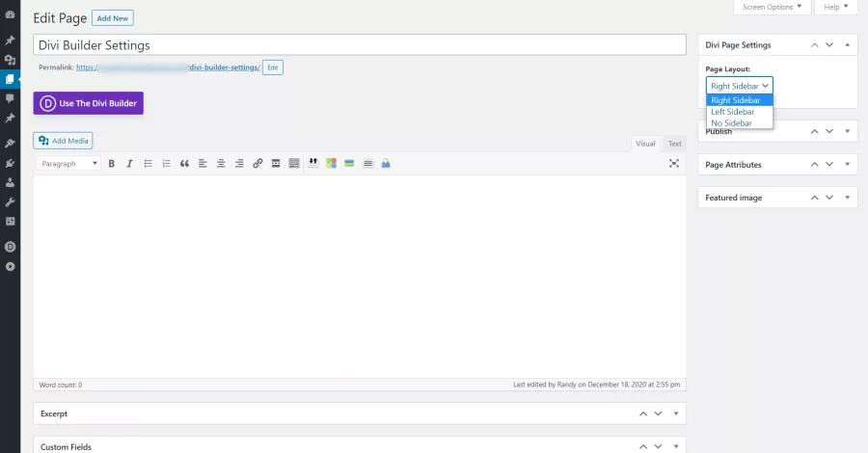Enter distraction-free fullscreen editor mode
This screenshot has height=453, width=868.
click(x=674, y=163)
